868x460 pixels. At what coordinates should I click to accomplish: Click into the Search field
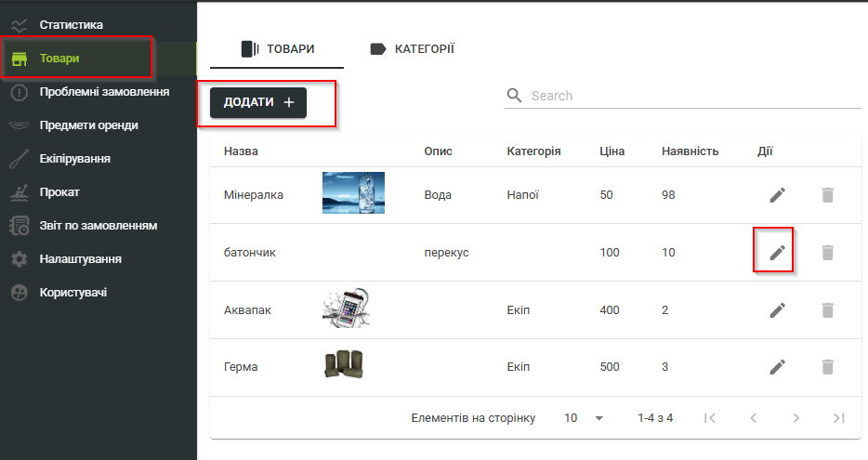coord(692,96)
